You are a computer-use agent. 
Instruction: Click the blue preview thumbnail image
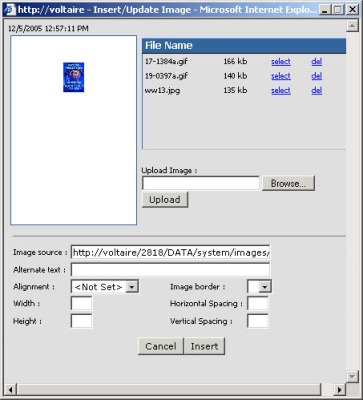[x=74, y=77]
